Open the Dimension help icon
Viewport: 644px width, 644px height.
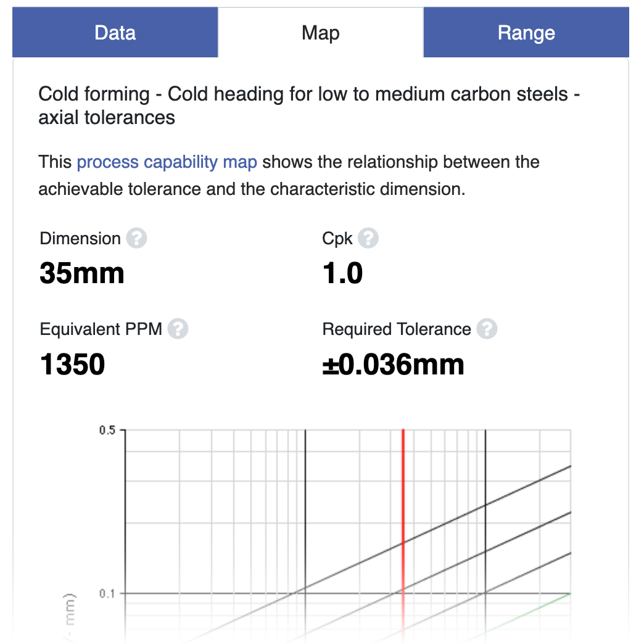136,238
